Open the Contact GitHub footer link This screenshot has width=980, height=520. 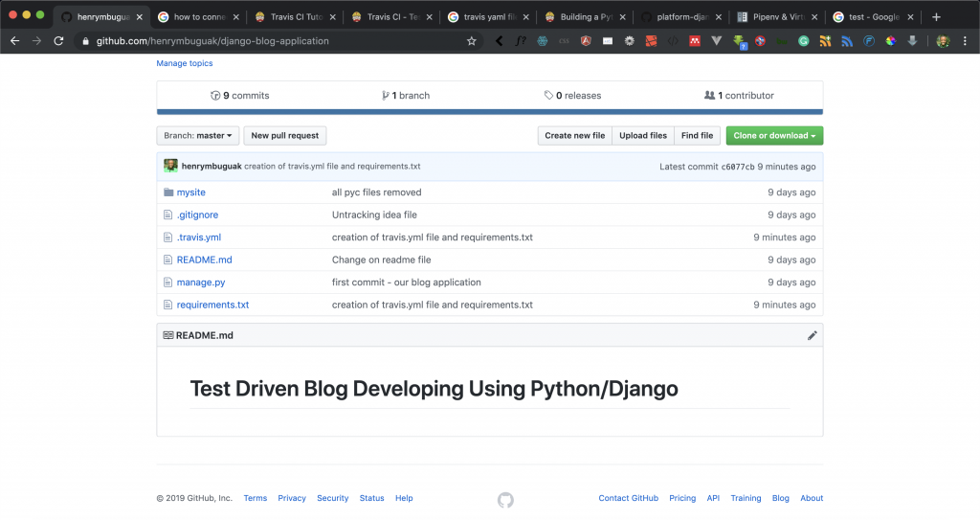pyautogui.click(x=628, y=498)
